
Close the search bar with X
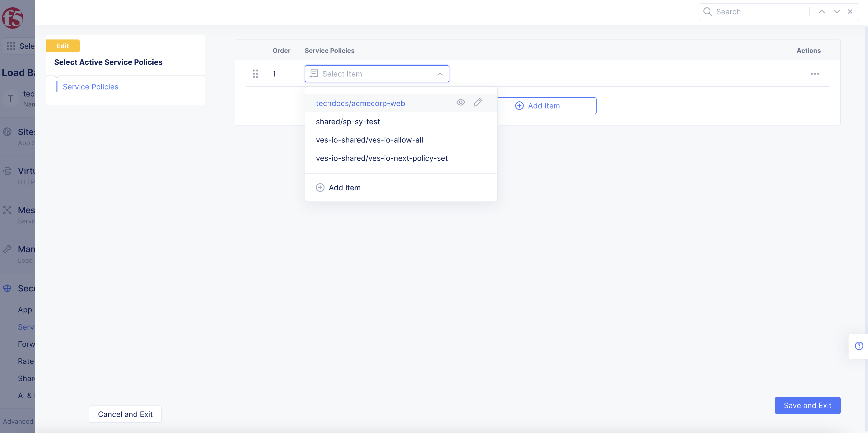click(x=850, y=12)
